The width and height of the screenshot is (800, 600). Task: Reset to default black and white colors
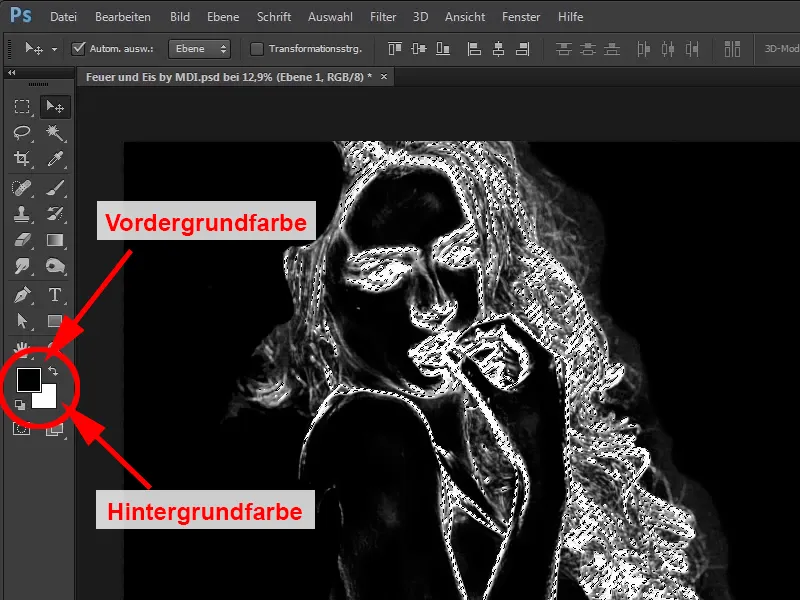(20, 405)
